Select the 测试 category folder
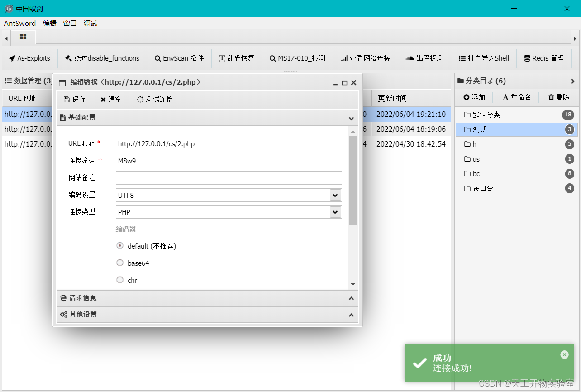 pyautogui.click(x=516, y=129)
